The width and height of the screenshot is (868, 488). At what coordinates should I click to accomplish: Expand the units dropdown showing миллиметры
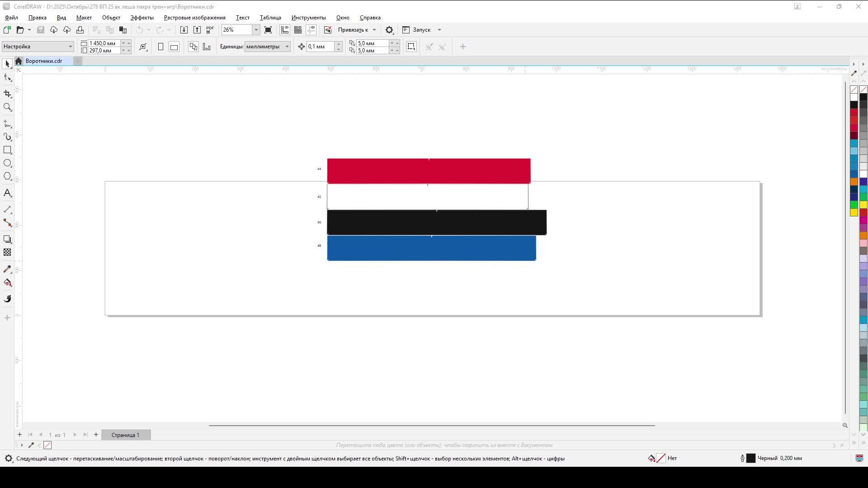click(288, 46)
